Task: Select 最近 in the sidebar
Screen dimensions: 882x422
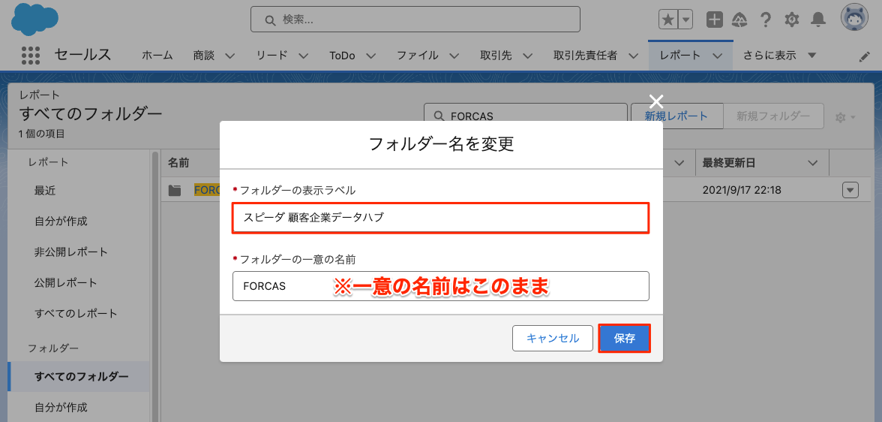Action: coord(45,191)
